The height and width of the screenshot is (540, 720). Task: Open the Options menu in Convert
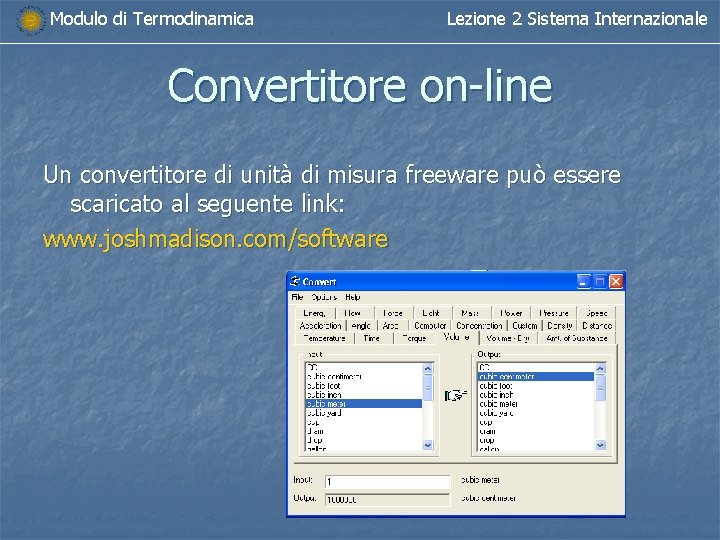pyautogui.click(x=324, y=297)
